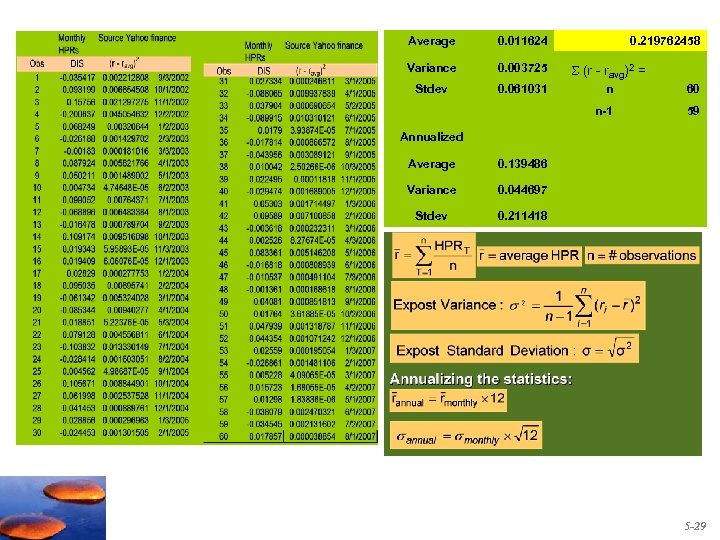The height and width of the screenshot is (540, 720).
Task: Select the monthly Average value 0.011624
Action: click(522, 41)
